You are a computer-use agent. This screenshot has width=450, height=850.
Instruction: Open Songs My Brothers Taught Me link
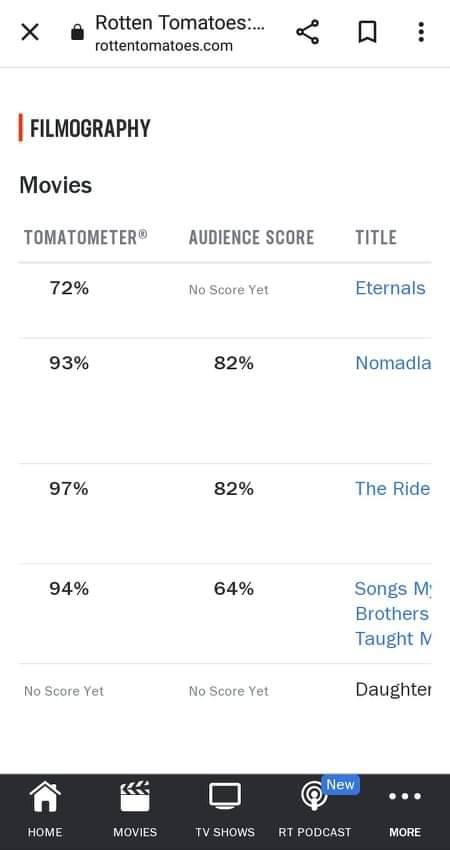click(393, 613)
